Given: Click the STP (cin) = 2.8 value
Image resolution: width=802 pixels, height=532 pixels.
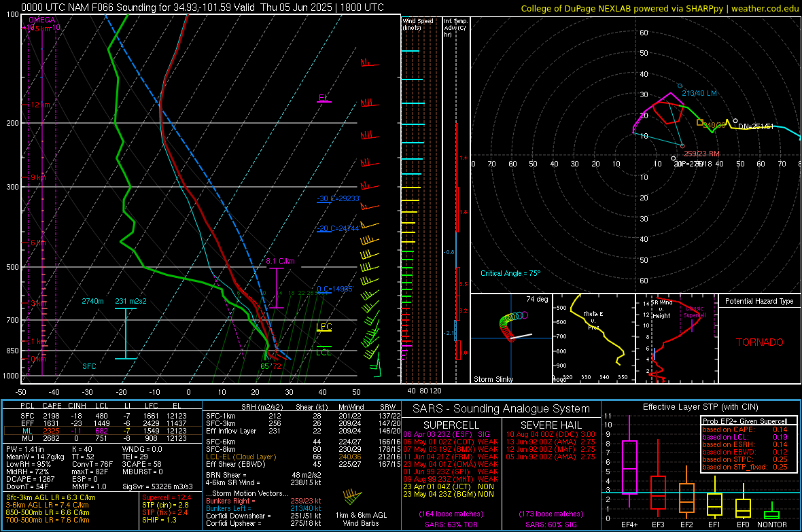Looking at the screenshot, I should pos(165,505).
